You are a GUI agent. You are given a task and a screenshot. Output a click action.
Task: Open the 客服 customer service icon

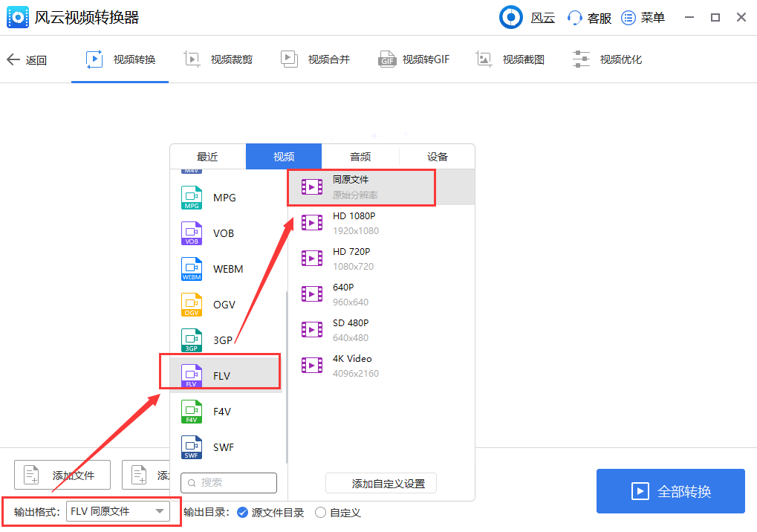click(588, 17)
